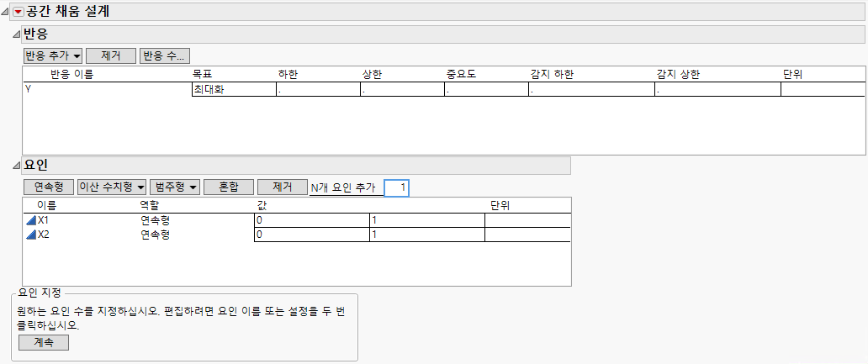Click the 상한 cell for response Y
This screenshot has width=868, height=364.
click(x=402, y=90)
